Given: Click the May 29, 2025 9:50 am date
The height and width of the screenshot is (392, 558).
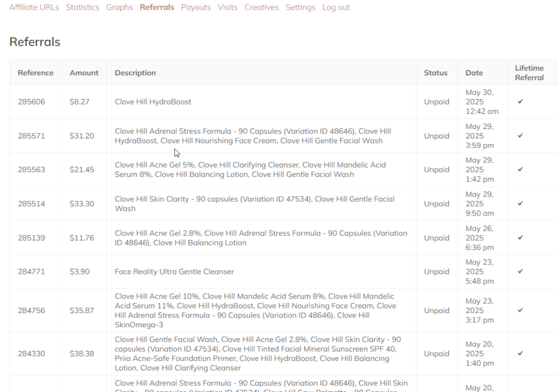Looking at the screenshot, I should (x=480, y=203).
